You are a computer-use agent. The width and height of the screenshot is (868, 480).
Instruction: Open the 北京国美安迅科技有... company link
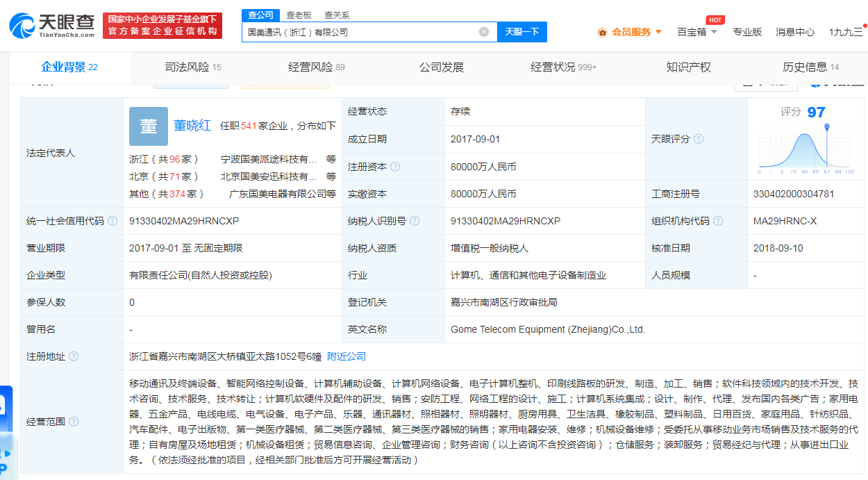point(269,176)
